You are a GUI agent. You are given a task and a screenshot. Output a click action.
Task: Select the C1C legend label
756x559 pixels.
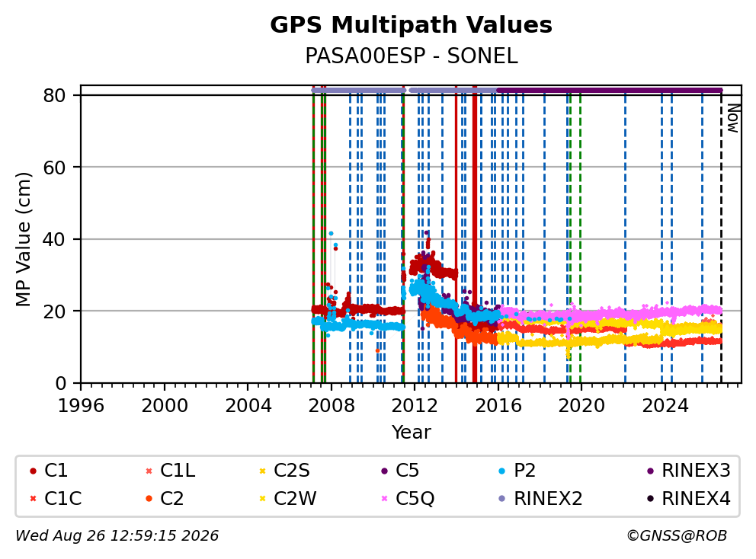(63, 499)
